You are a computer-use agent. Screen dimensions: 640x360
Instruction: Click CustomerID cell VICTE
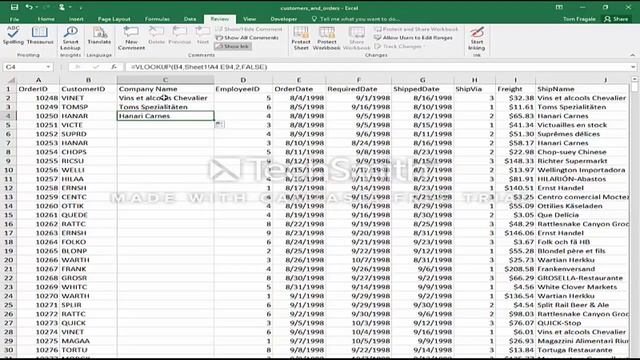[x=88, y=125]
